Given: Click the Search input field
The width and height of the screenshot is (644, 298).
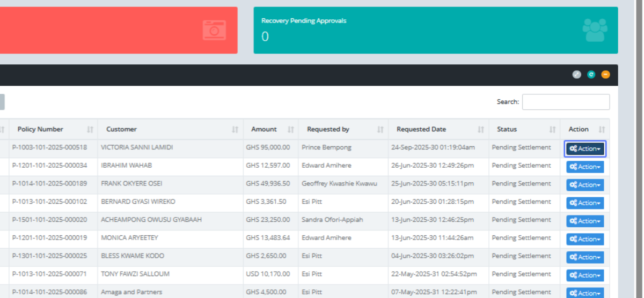Looking at the screenshot, I should click(566, 102).
